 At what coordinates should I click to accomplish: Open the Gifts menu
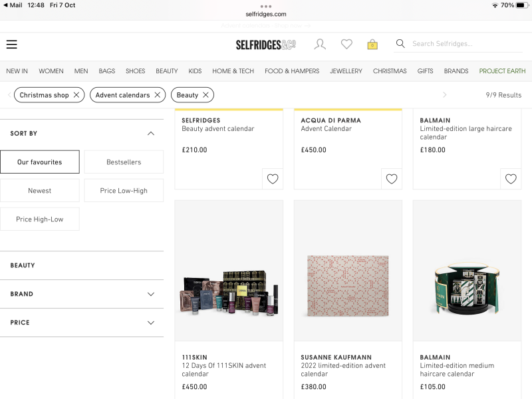(425, 71)
